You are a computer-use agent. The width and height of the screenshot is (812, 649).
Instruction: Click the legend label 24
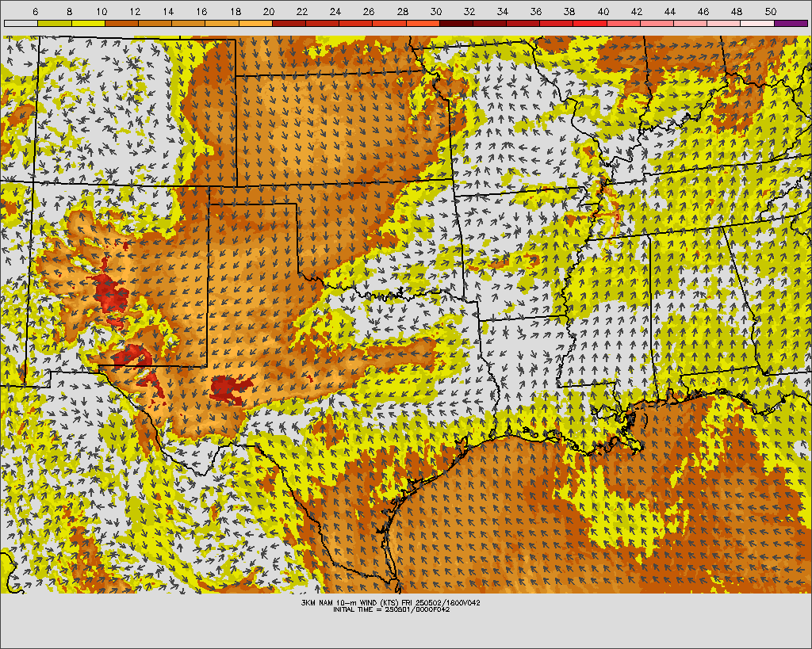click(x=335, y=11)
